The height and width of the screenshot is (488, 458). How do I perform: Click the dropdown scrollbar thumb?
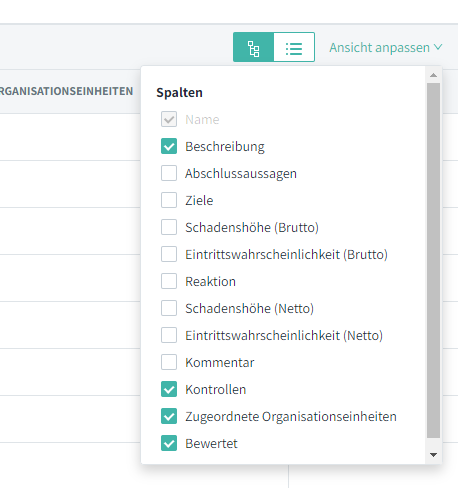tap(433, 260)
